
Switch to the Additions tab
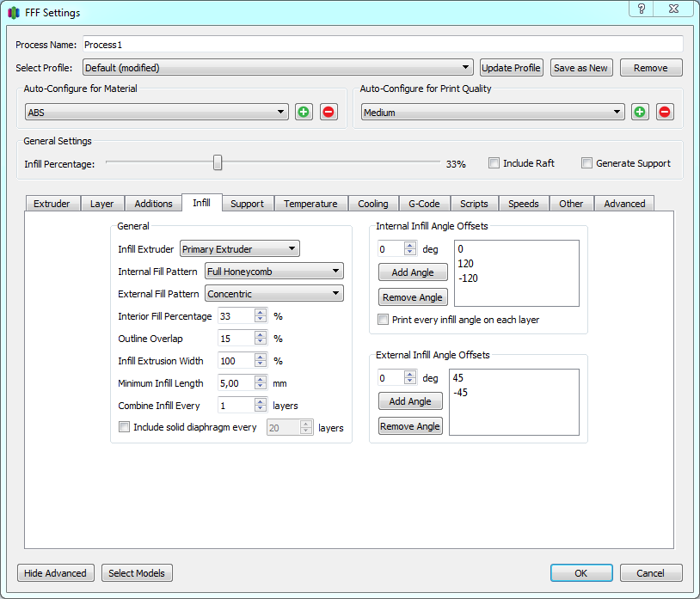(153, 204)
